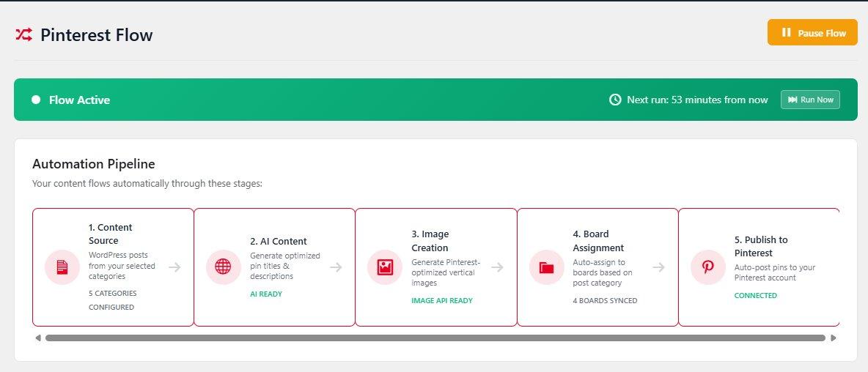Click the "Your content flows automatically" subtitle
This screenshot has width=868, height=372.
click(x=147, y=184)
